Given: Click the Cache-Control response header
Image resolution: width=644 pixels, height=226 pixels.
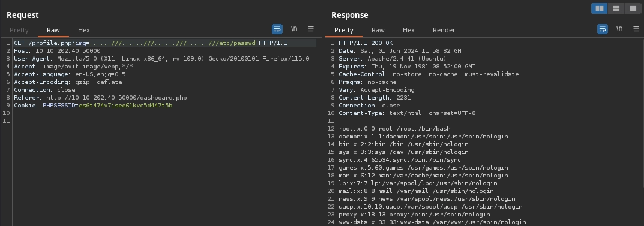Looking at the screenshot, I should [429, 74].
